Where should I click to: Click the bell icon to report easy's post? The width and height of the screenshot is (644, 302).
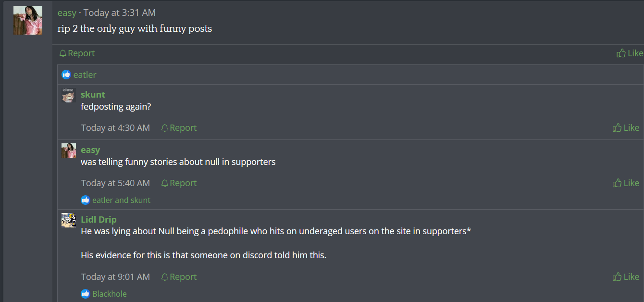click(x=62, y=53)
